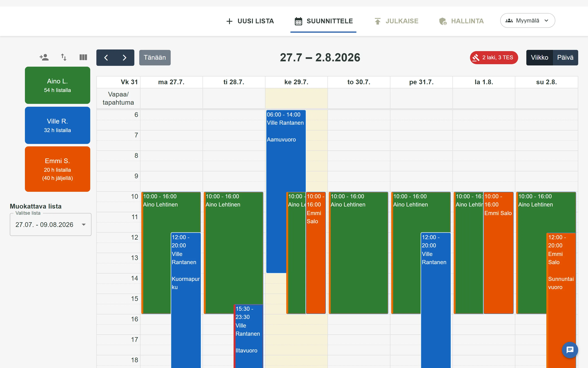Click the ke 29.7. day header
The width and height of the screenshot is (588, 368).
pyautogui.click(x=296, y=82)
